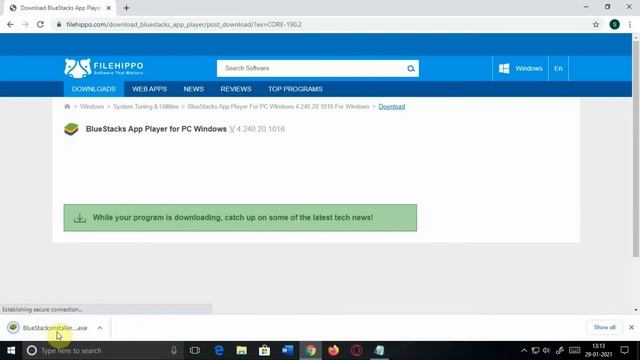This screenshot has height=360, width=640.
Task: Click the Cortana microphone icon
Action: pos(174,351)
